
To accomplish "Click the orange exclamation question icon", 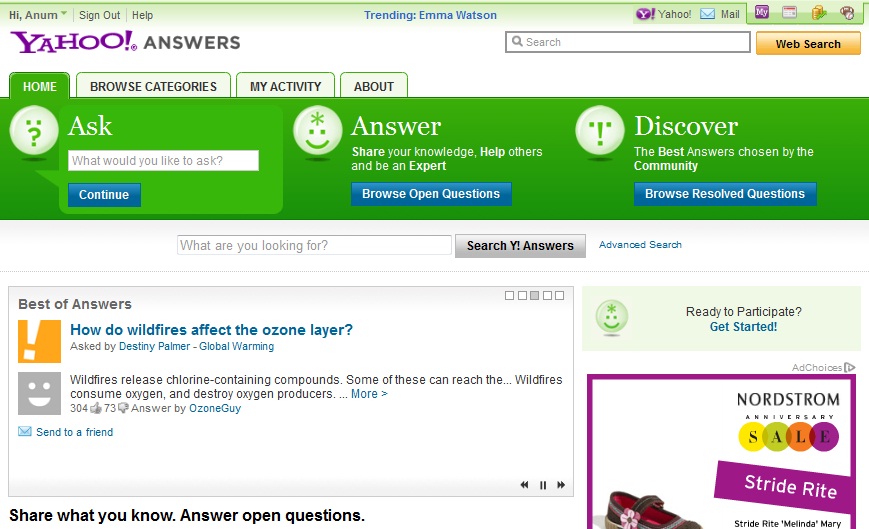I will [39, 341].
